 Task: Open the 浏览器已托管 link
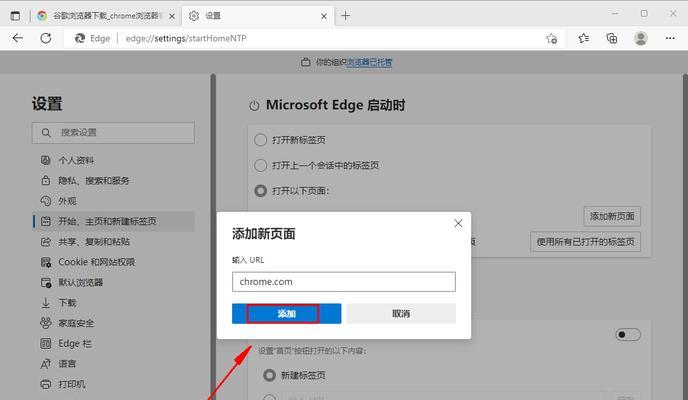pos(369,62)
